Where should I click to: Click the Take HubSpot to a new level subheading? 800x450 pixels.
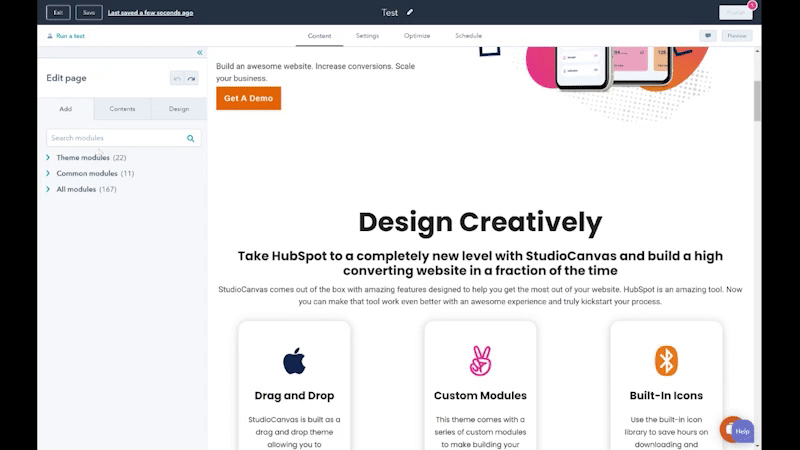[x=480, y=263]
